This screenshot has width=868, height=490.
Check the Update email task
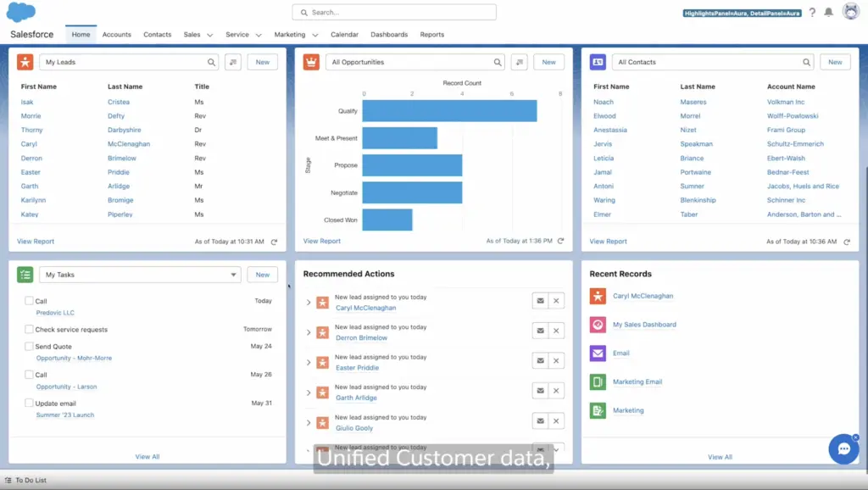coord(29,403)
